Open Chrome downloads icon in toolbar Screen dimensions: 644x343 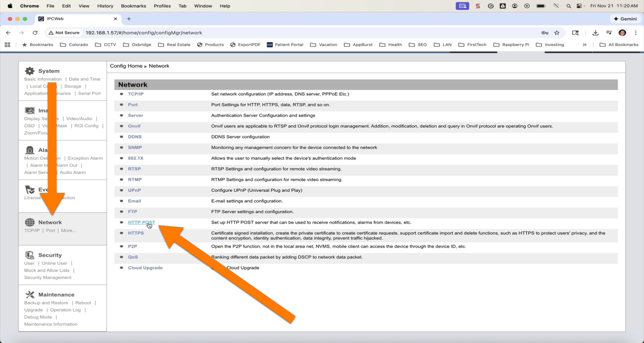tap(595, 32)
